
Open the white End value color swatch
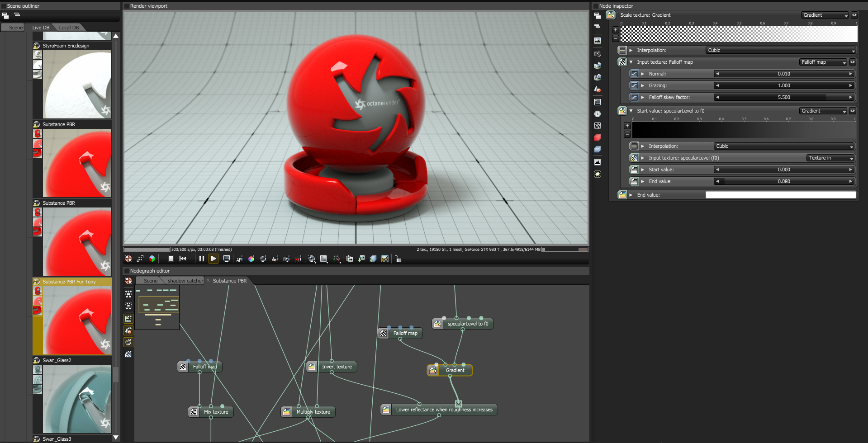click(781, 195)
